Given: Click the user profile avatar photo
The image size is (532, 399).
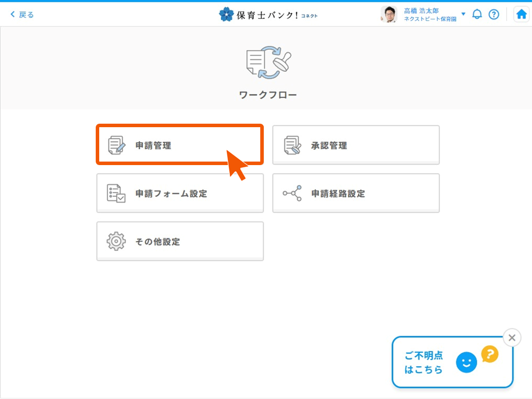Looking at the screenshot, I should [x=388, y=14].
